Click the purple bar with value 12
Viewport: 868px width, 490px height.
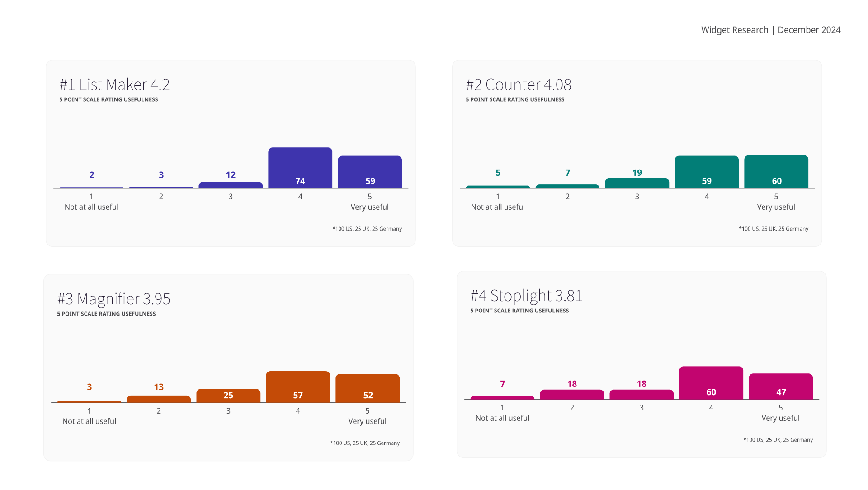[231, 185]
